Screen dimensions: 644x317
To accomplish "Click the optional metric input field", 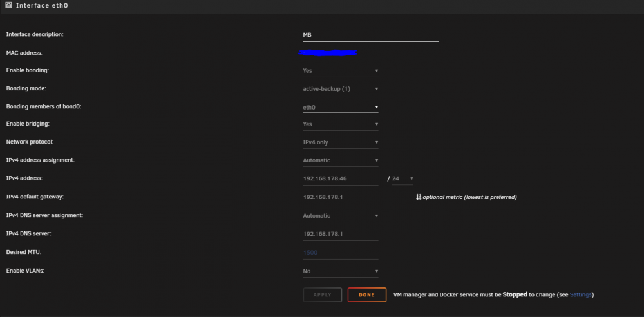I will click(400, 197).
